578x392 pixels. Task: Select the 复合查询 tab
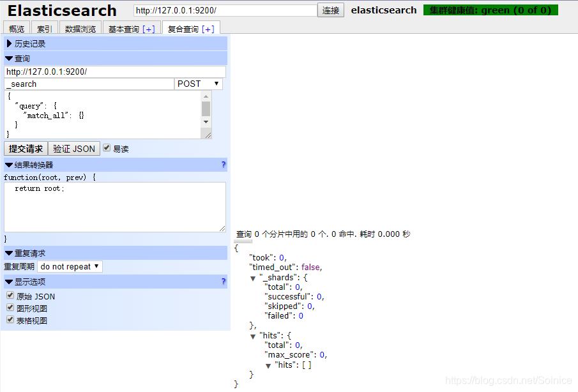pyautogui.click(x=183, y=29)
